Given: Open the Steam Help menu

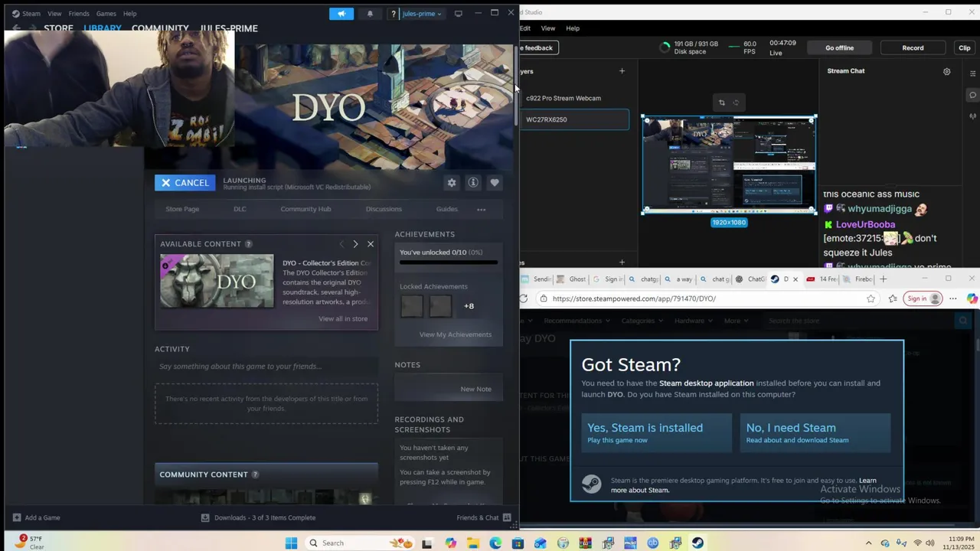Looking at the screenshot, I should (x=130, y=14).
